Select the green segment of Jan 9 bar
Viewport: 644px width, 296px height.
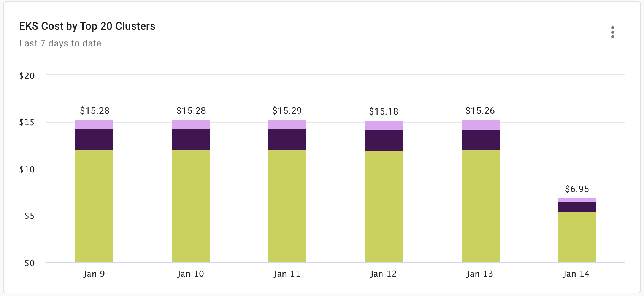click(94, 205)
